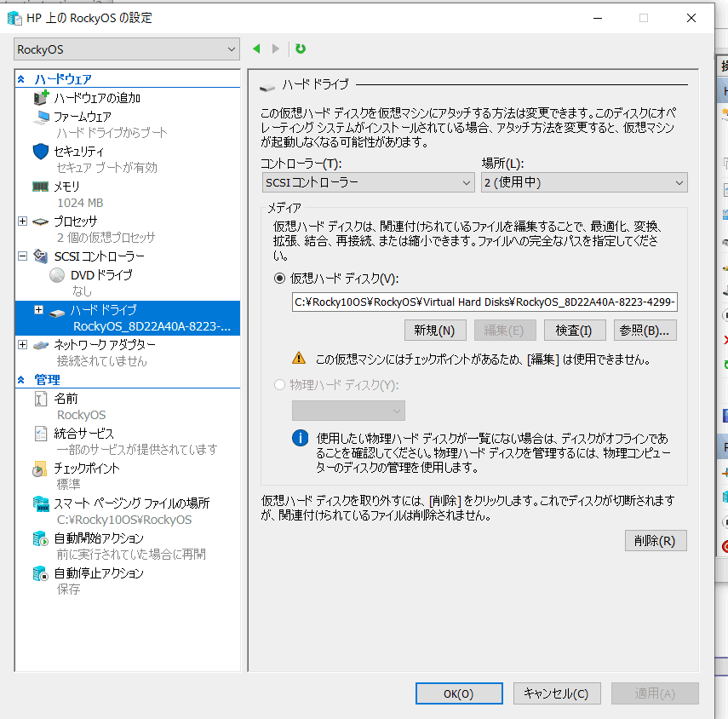Click the チェックポイント icon

[40, 469]
